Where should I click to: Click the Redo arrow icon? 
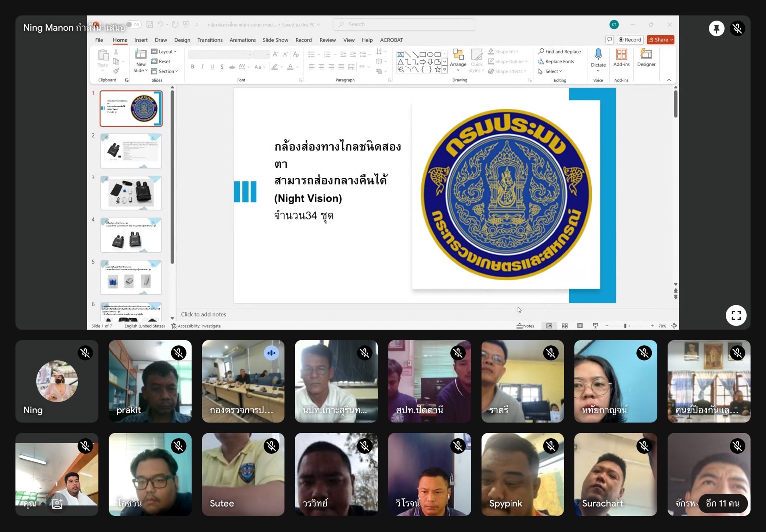pyautogui.click(x=175, y=24)
